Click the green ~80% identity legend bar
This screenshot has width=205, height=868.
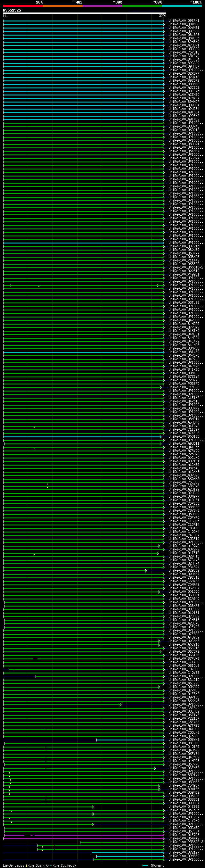click(142, 6)
